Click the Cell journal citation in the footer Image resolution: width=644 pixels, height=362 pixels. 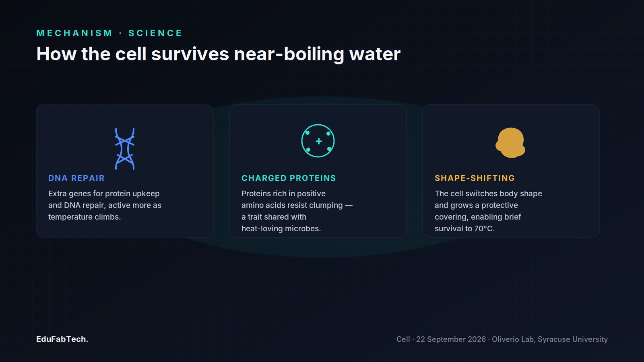click(403, 339)
